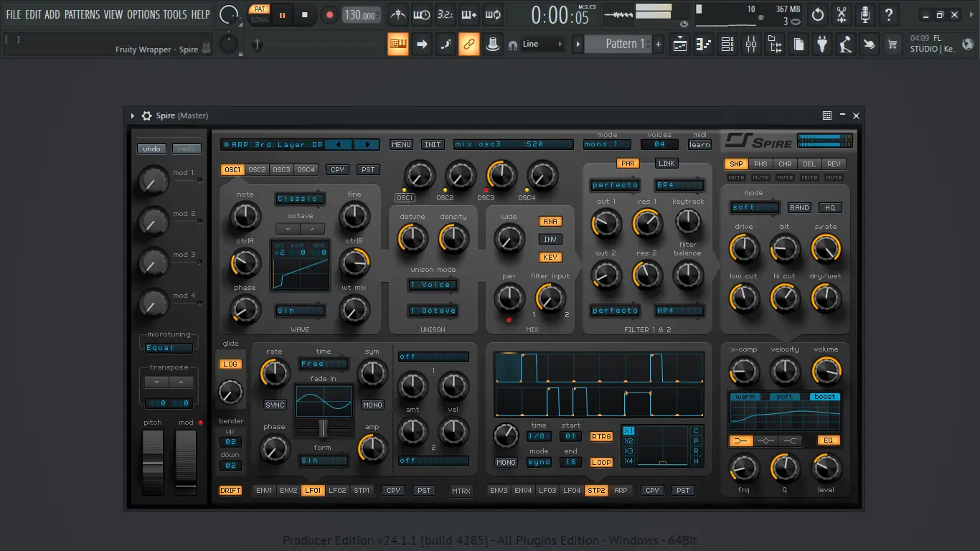Open the OPTIONS menu
The image size is (980, 551).
pyautogui.click(x=143, y=14)
